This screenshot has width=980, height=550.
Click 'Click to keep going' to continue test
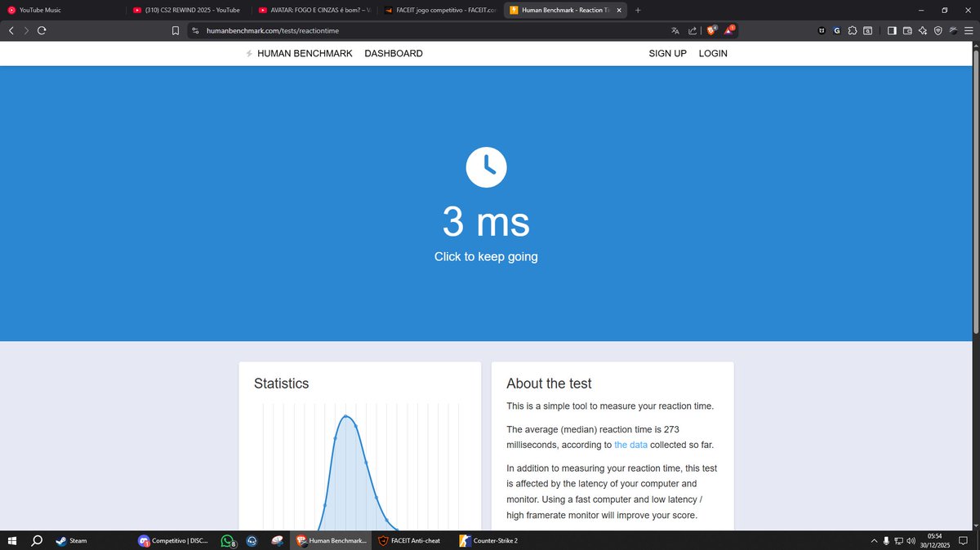coord(486,256)
